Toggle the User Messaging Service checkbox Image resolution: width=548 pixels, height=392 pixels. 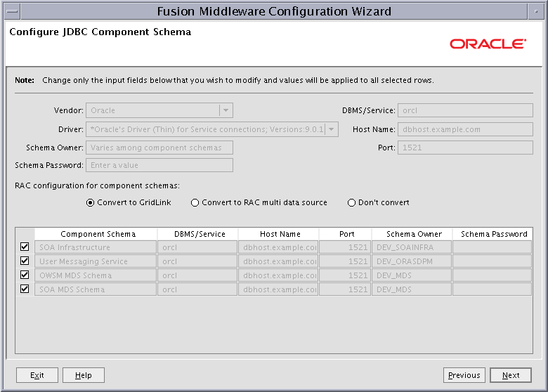[25, 261]
